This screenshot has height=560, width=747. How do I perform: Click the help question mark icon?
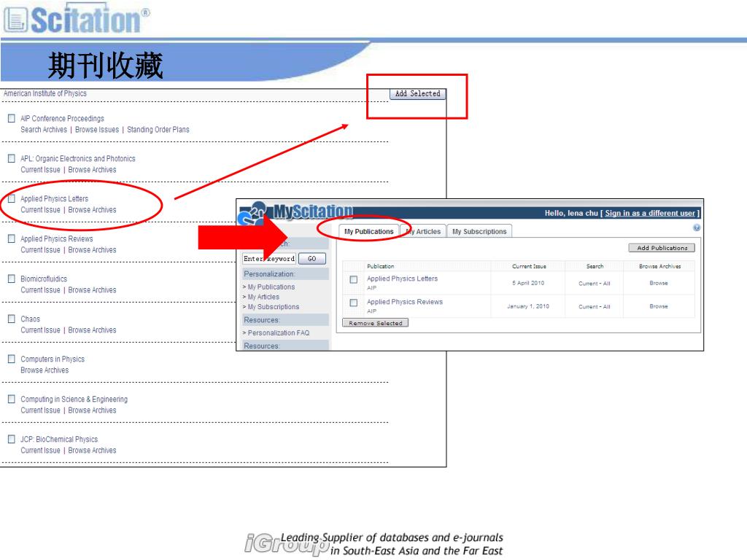[x=697, y=227]
